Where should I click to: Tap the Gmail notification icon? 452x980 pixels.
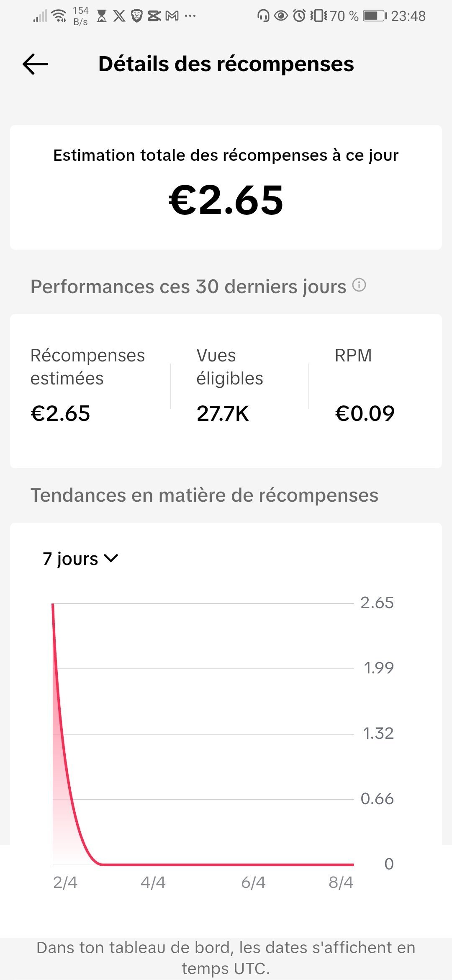[172, 16]
